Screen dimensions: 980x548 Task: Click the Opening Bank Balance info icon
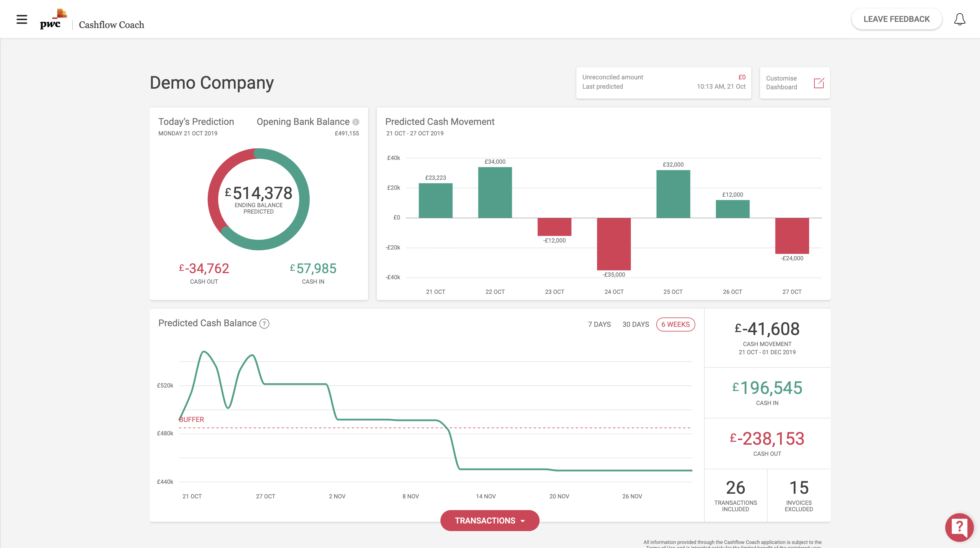(x=356, y=122)
